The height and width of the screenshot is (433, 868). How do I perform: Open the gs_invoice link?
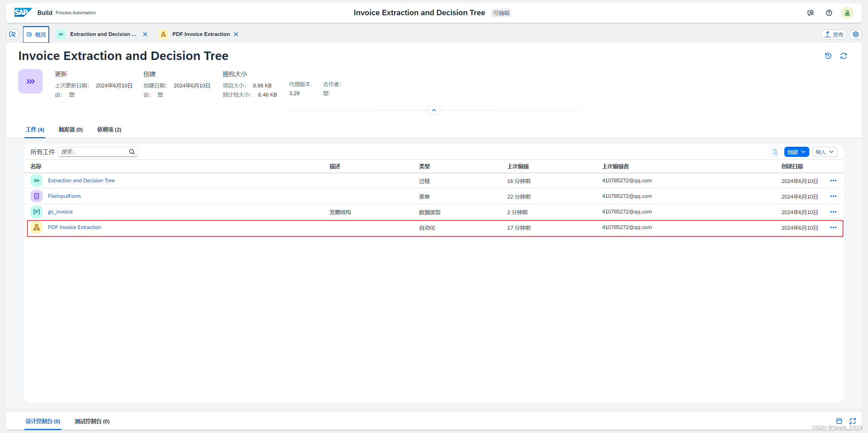(60, 212)
